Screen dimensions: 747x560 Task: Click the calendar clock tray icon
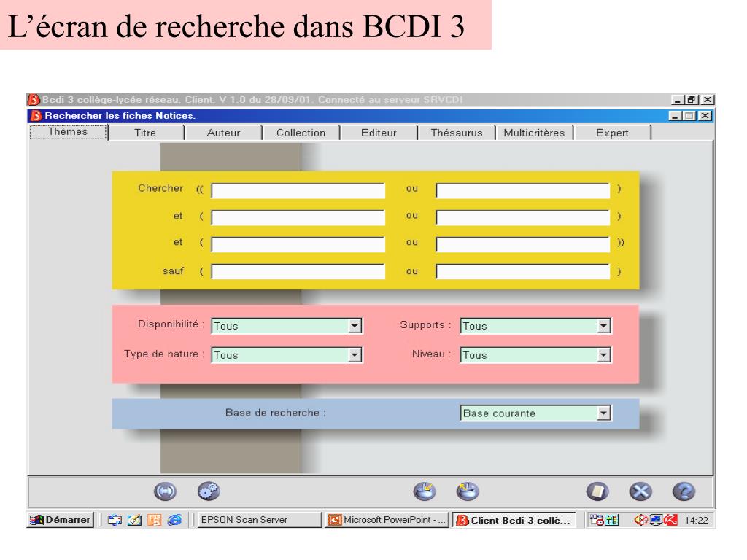[x=597, y=519]
